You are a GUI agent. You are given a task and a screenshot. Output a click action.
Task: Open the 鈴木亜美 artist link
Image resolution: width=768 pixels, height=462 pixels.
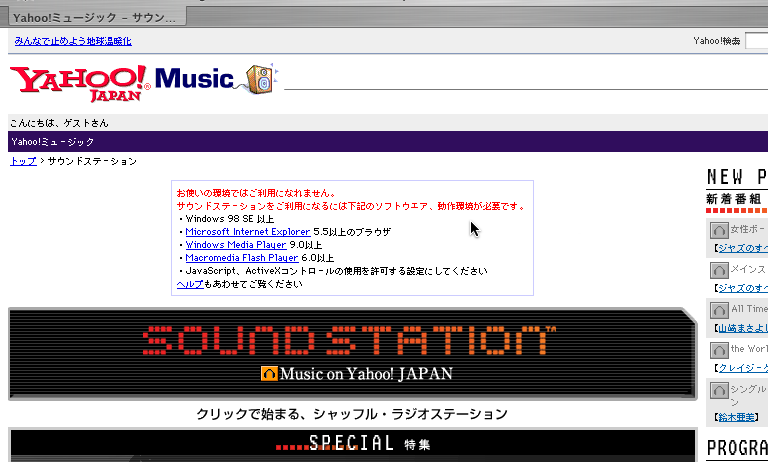tap(736, 417)
